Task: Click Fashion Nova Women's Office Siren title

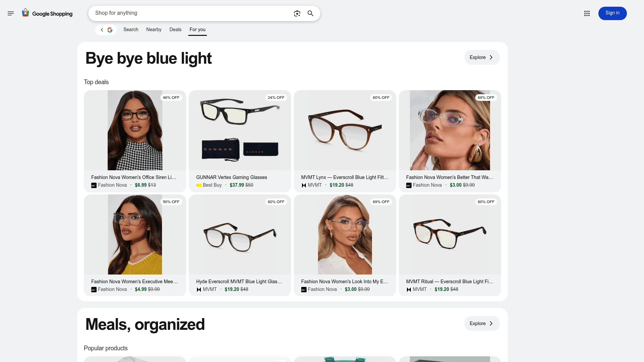Action: click(x=134, y=177)
